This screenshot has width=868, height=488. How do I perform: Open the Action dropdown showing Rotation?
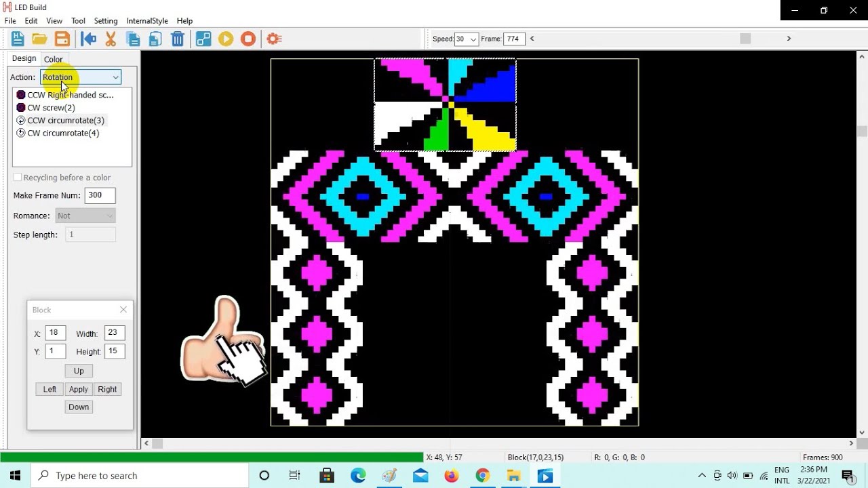pos(81,77)
